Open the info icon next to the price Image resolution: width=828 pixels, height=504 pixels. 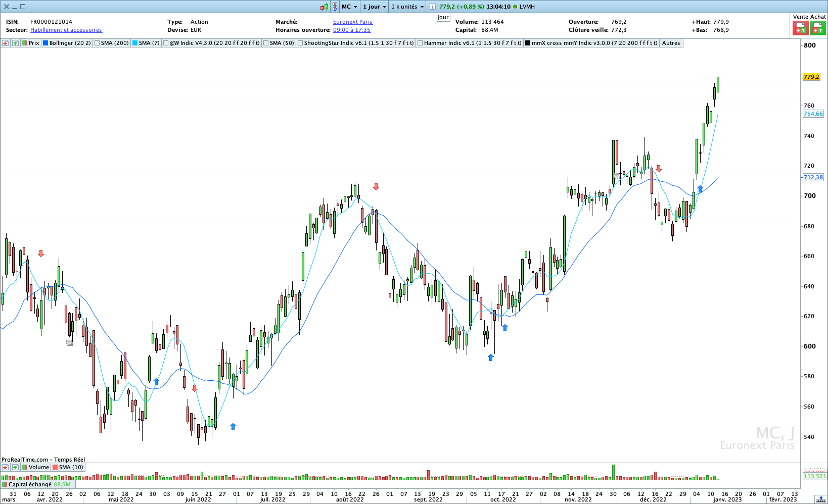(x=432, y=7)
